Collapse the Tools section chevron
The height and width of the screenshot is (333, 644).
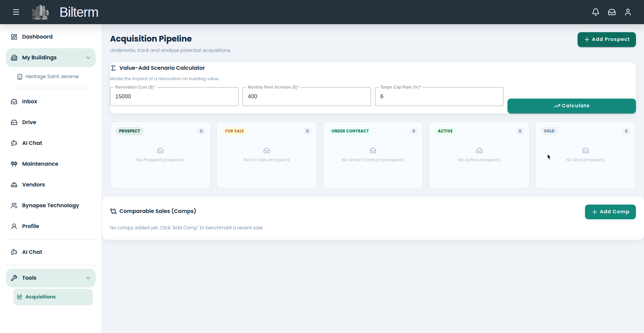point(88,278)
